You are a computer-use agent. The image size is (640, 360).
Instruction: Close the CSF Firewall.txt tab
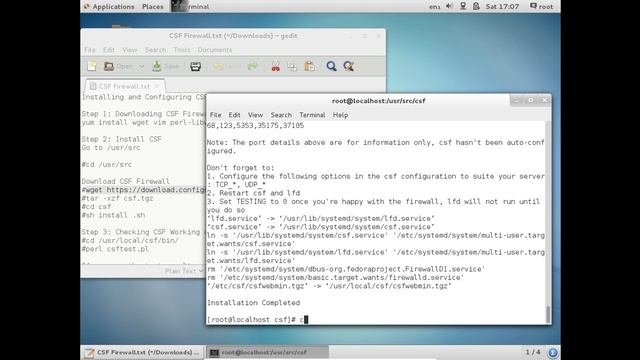click(x=157, y=86)
